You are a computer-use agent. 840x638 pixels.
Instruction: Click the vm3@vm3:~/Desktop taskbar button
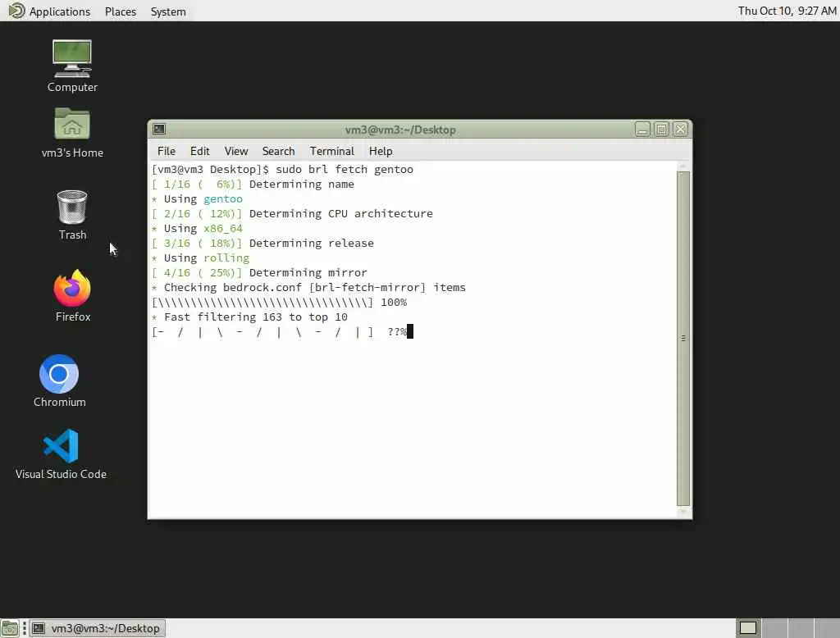pos(97,628)
